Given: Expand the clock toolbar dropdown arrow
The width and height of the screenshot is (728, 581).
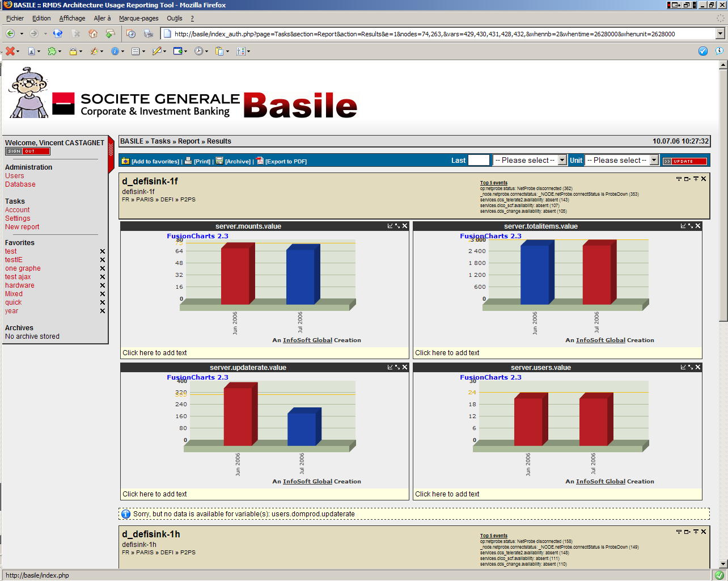Looking at the screenshot, I should [206, 52].
